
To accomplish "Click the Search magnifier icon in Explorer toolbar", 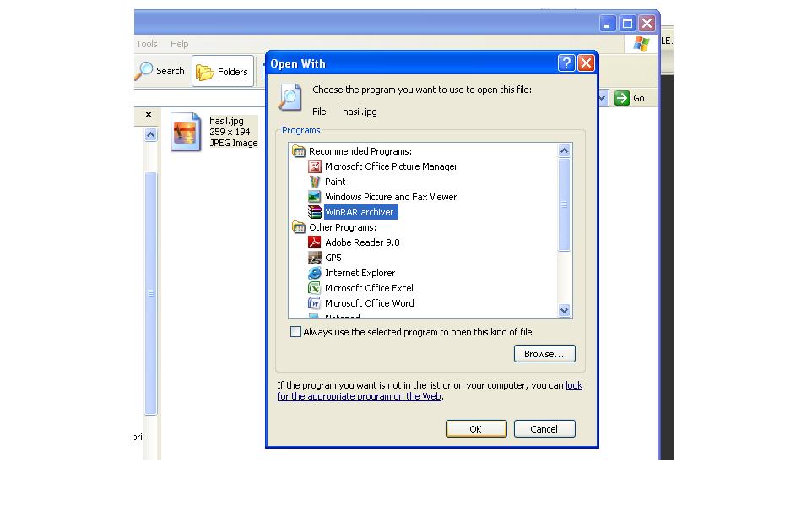I will pos(144,71).
